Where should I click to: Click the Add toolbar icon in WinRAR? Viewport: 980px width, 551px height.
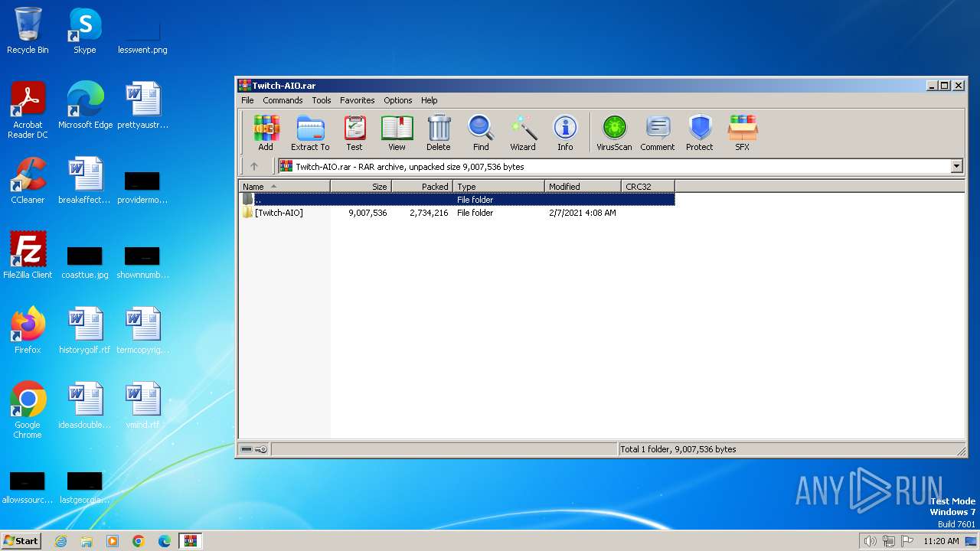coord(266,133)
